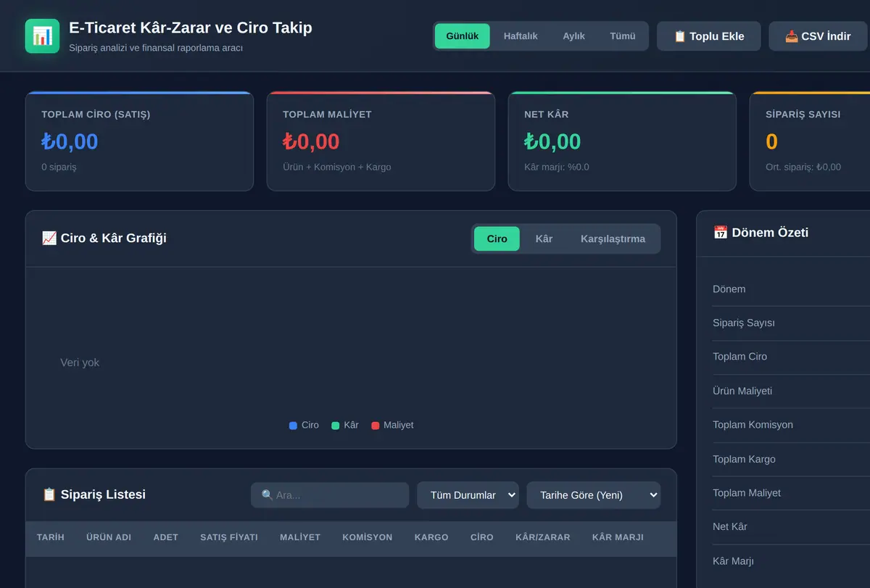Click the MALİYET column header
This screenshot has height=588, width=870.
point(300,537)
